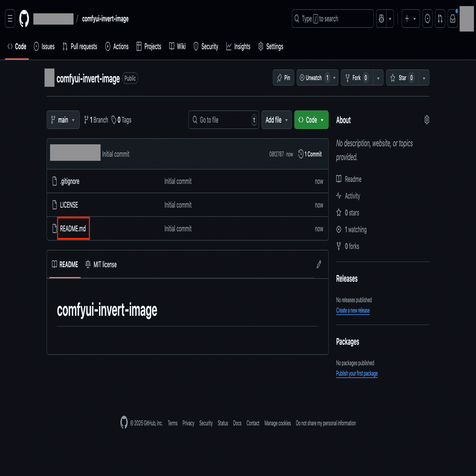Screen dimensions: 476x476
Task: Open the README.md file
Action: (x=73, y=229)
